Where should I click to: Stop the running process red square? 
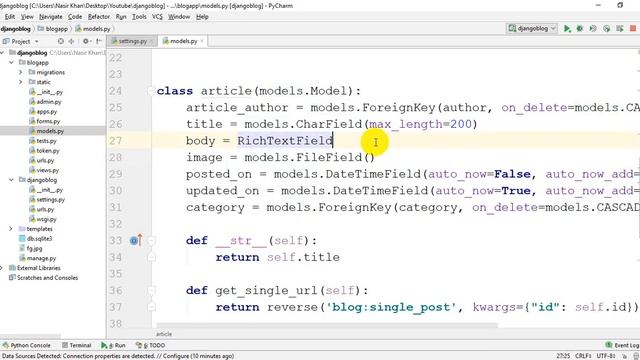(633, 29)
